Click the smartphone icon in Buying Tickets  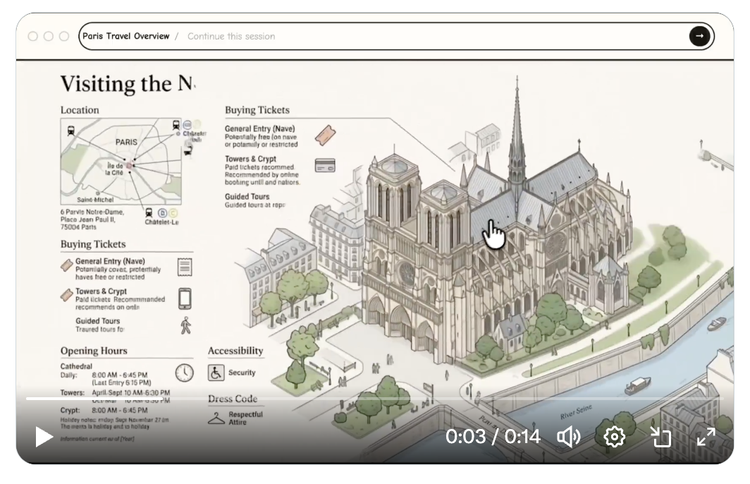tap(185, 298)
